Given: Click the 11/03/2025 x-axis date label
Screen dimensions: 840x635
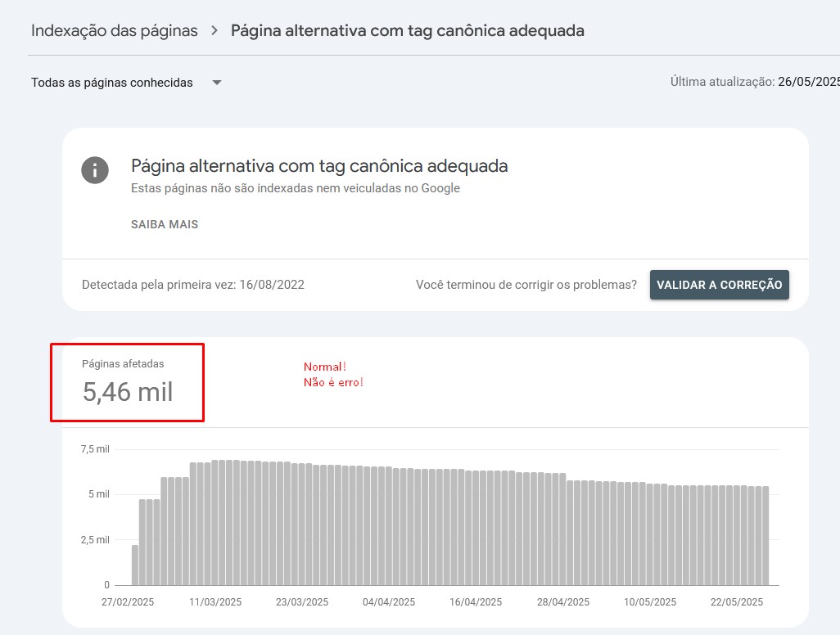Looking at the screenshot, I should [x=215, y=601].
